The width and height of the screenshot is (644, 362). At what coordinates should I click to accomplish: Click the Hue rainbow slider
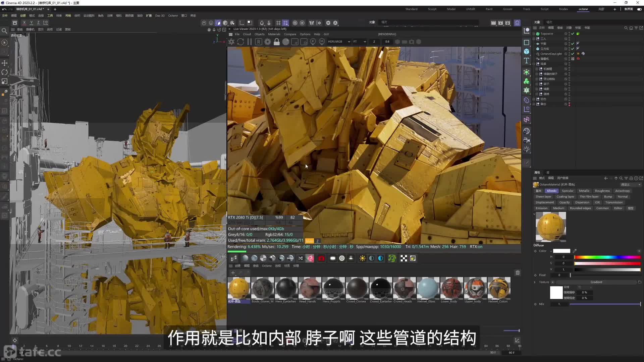tap(607, 257)
